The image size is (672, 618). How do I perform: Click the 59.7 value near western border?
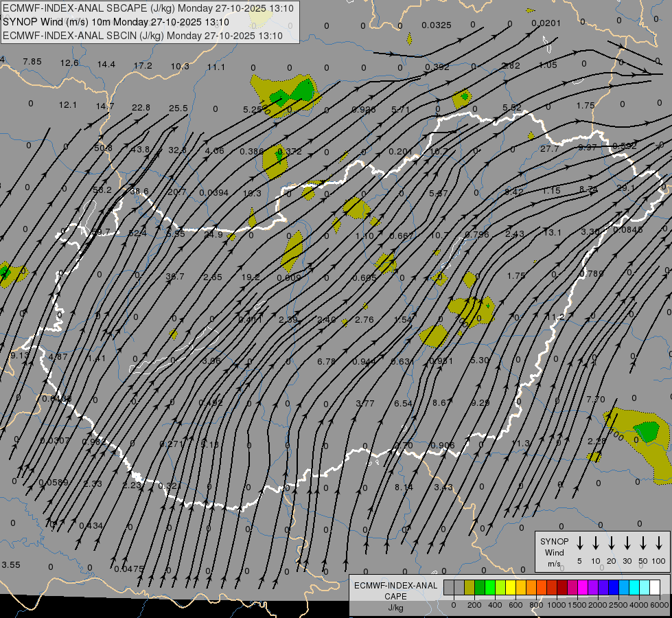[101, 233]
